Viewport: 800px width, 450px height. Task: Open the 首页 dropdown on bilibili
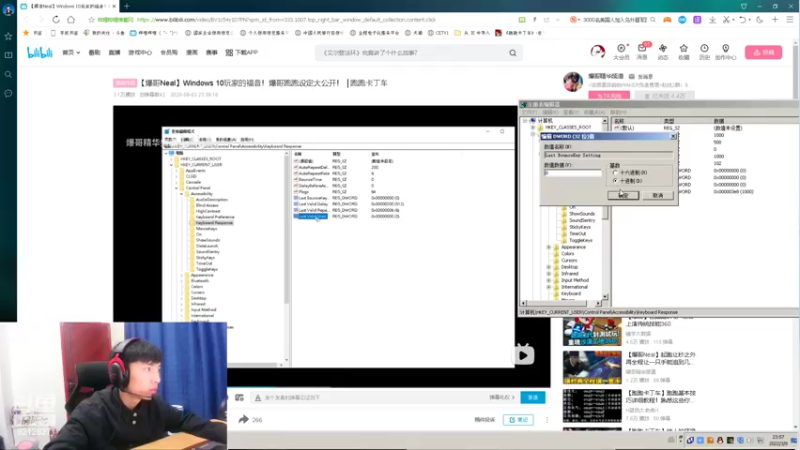pos(71,53)
